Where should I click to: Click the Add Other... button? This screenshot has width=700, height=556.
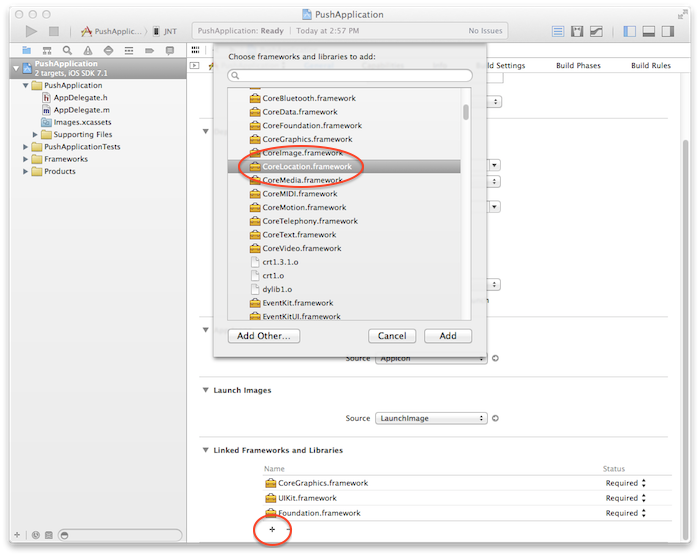pyautogui.click(x=263, y=336)
